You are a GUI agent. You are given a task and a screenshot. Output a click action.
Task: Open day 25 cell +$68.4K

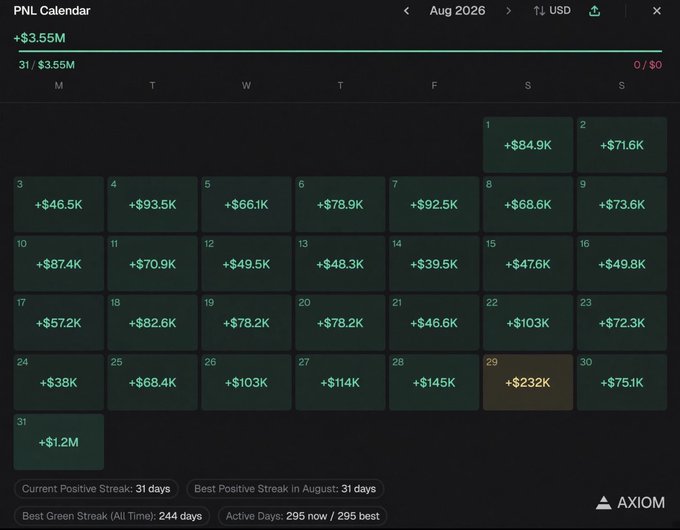pos(152,382)
